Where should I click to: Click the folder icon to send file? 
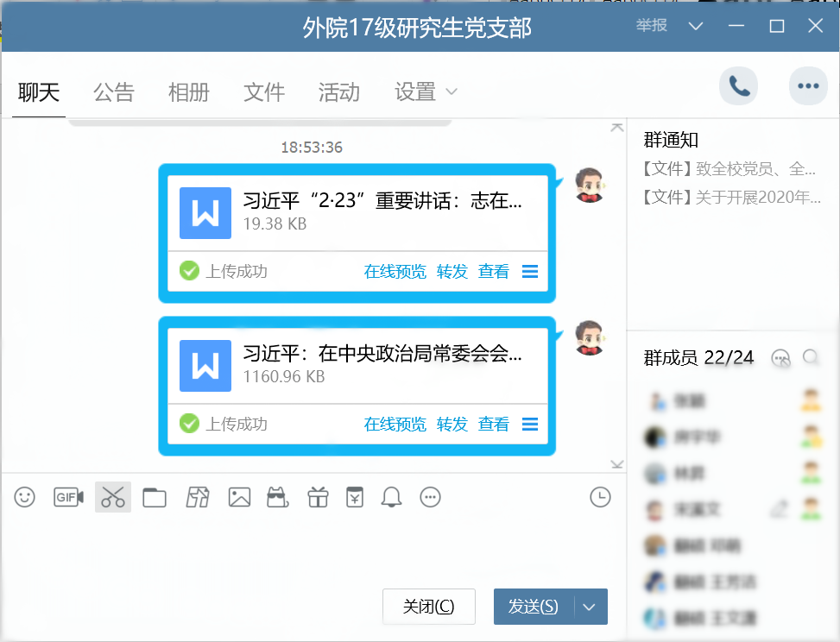coord(155,497)
